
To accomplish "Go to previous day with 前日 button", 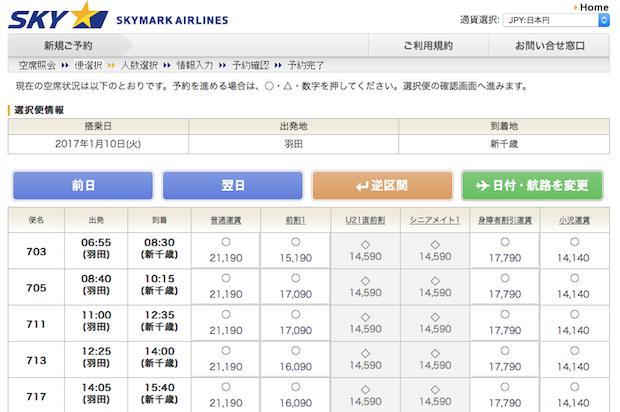I will pyautogui.click(x=83, y=186).
